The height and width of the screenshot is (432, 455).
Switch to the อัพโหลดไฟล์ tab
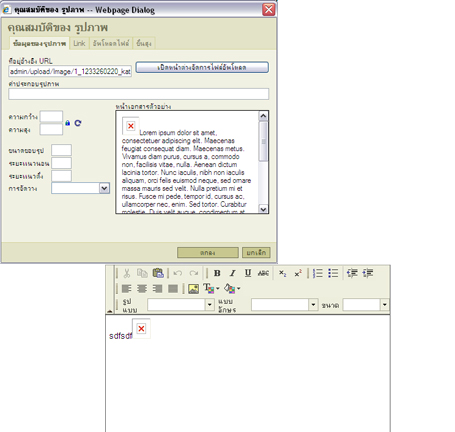click(x=111, y=43)
